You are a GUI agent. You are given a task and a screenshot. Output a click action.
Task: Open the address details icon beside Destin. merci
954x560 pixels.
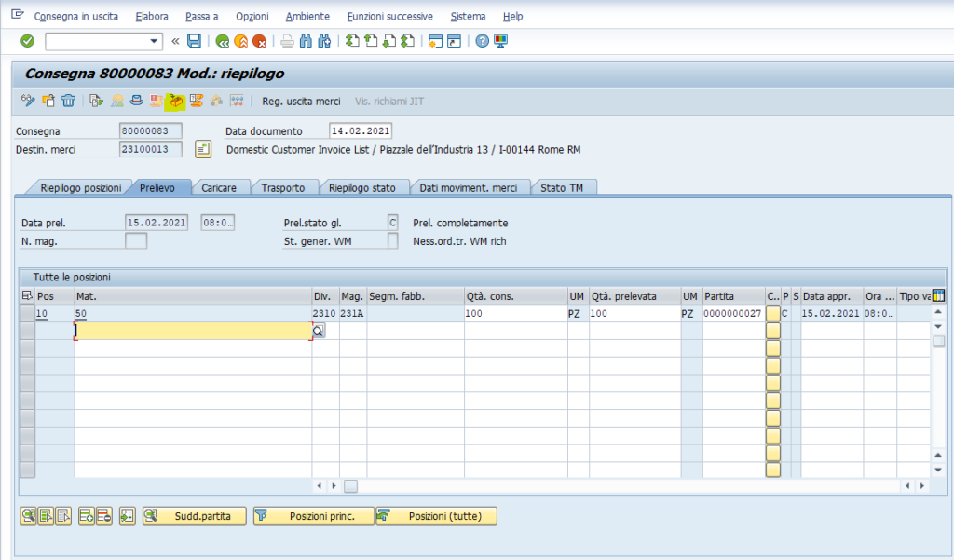pyautogui.click(x=203, y=149)
